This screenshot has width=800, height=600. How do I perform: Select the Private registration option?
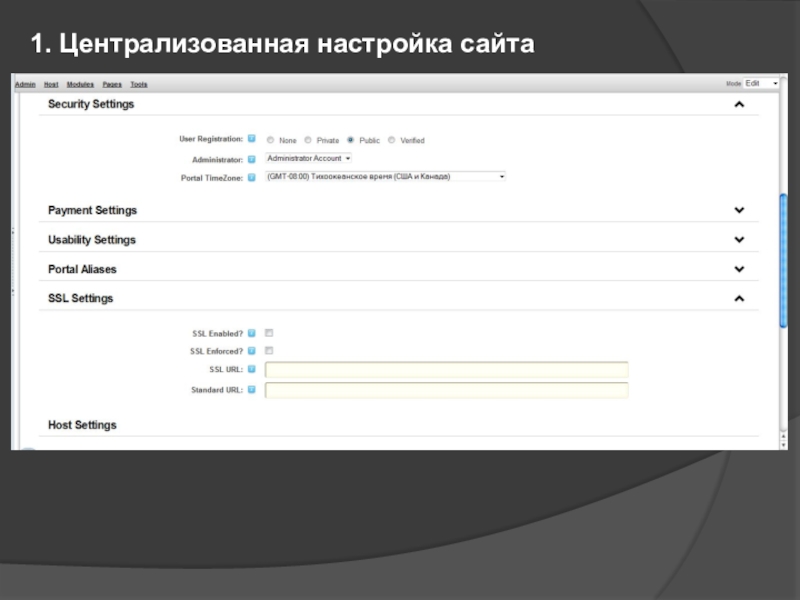(308, 140)
